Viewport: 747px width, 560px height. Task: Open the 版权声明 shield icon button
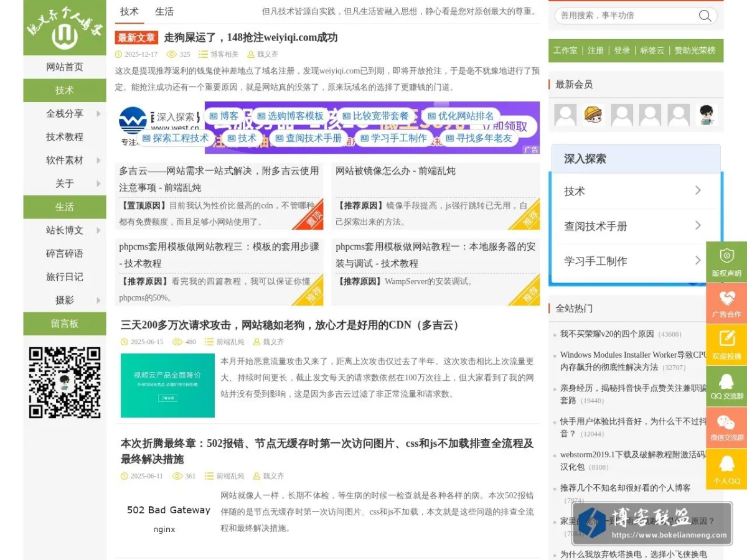coord(726,261)
